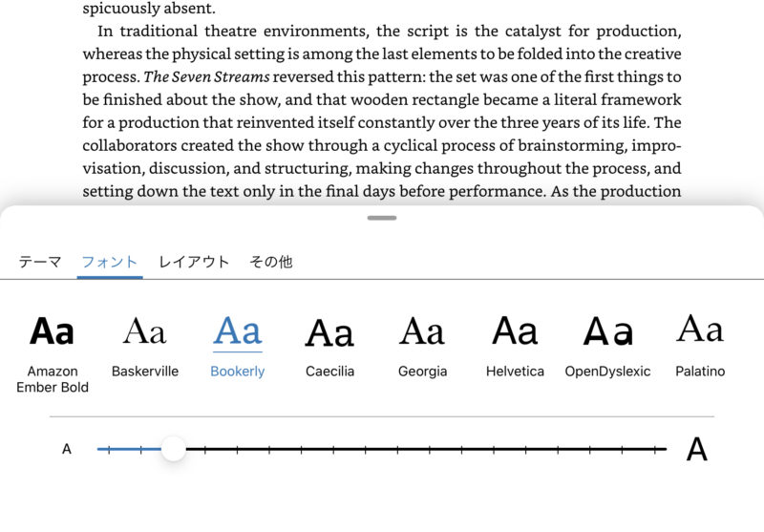
Task: Set font size at slider's first tick
Action: pyautogui.click(x=109, y=449)
